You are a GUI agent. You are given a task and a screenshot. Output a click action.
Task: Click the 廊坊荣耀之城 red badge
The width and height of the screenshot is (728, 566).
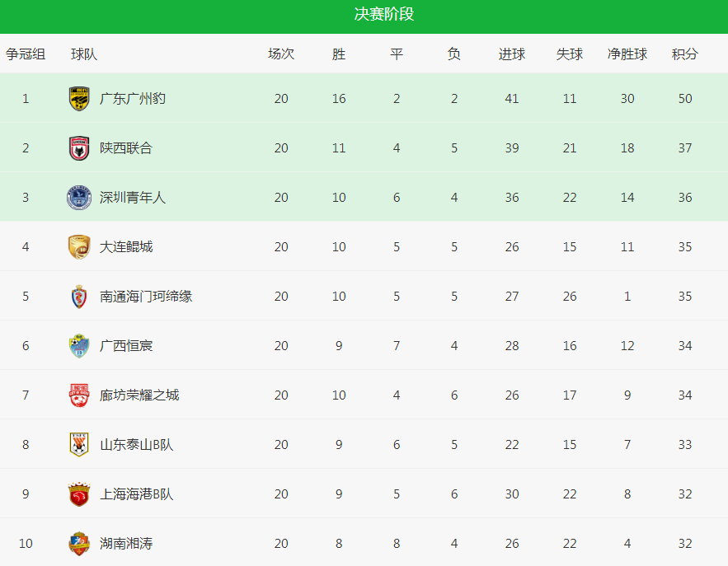(x=79, y=395)
